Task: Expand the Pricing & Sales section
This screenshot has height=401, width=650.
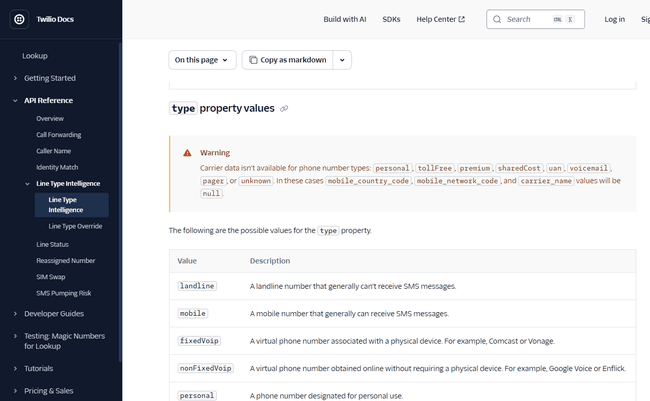Action: pos(15,391)
